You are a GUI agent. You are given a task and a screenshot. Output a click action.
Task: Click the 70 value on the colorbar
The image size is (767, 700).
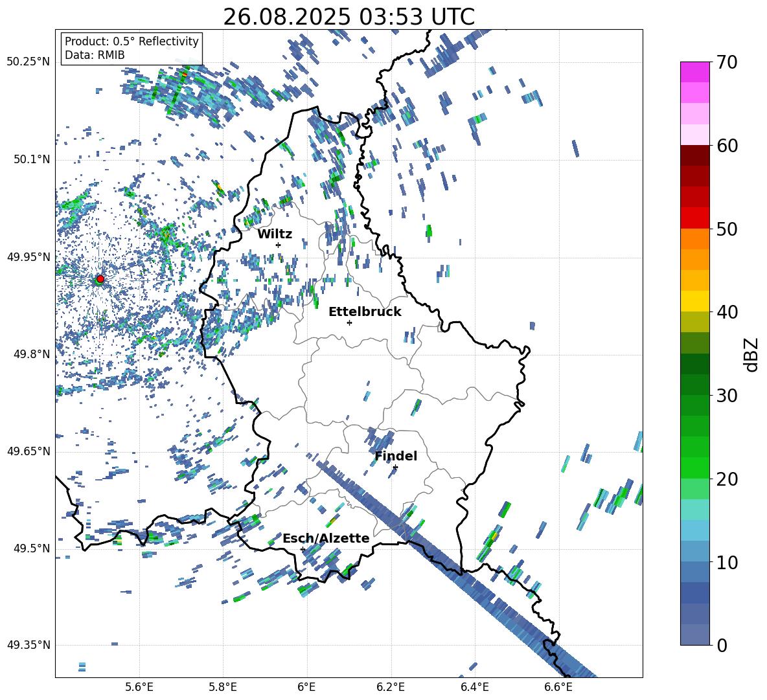tap(727, 62)
